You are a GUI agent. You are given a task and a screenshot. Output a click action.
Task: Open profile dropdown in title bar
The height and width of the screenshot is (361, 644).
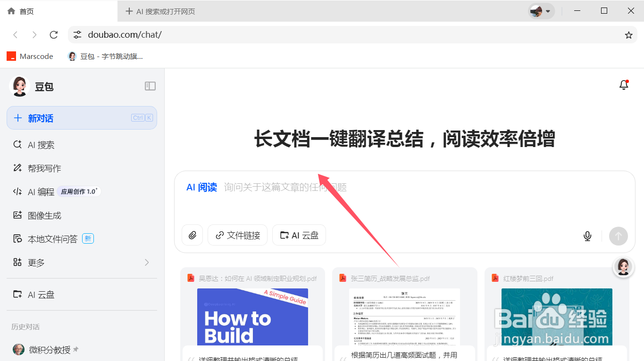point(541,11)
